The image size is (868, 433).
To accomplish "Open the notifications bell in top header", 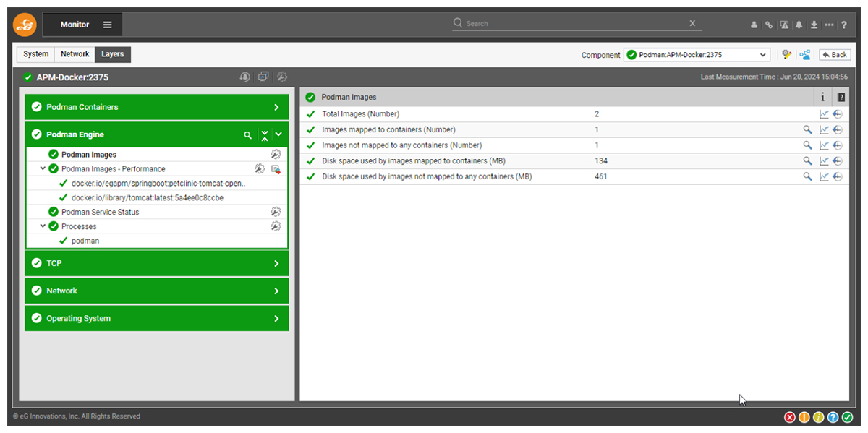I will (799, 25).
